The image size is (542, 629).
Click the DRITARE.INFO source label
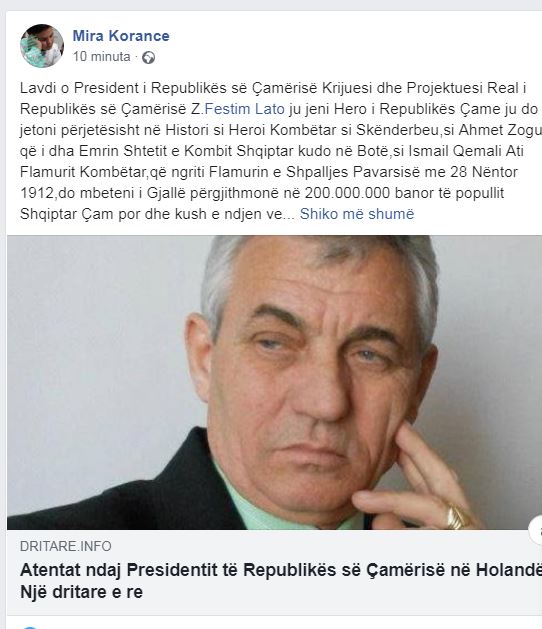[66, 546]
